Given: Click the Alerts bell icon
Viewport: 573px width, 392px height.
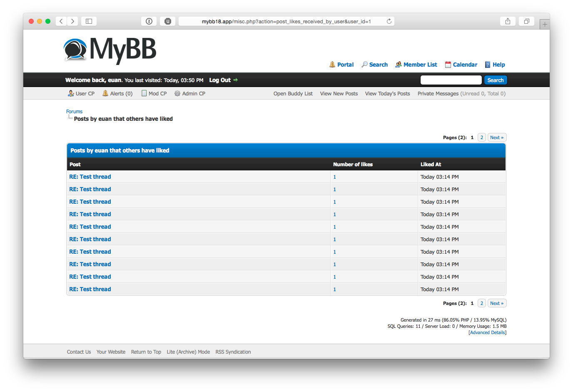Looking at the screenshot, I should [105, 93].
